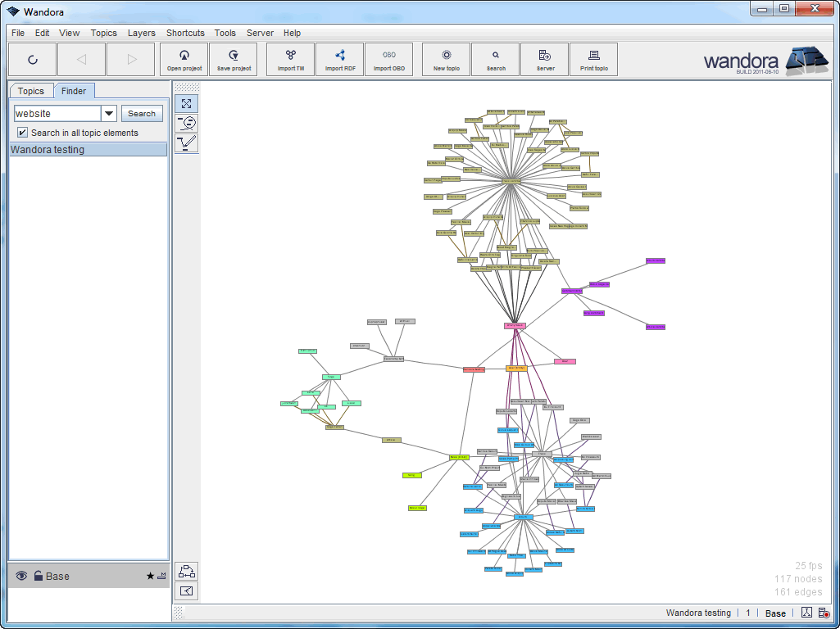Select the expand/fit graph tool
The height and width of the screenshot is (629, 840).
(x=186, y=103)
